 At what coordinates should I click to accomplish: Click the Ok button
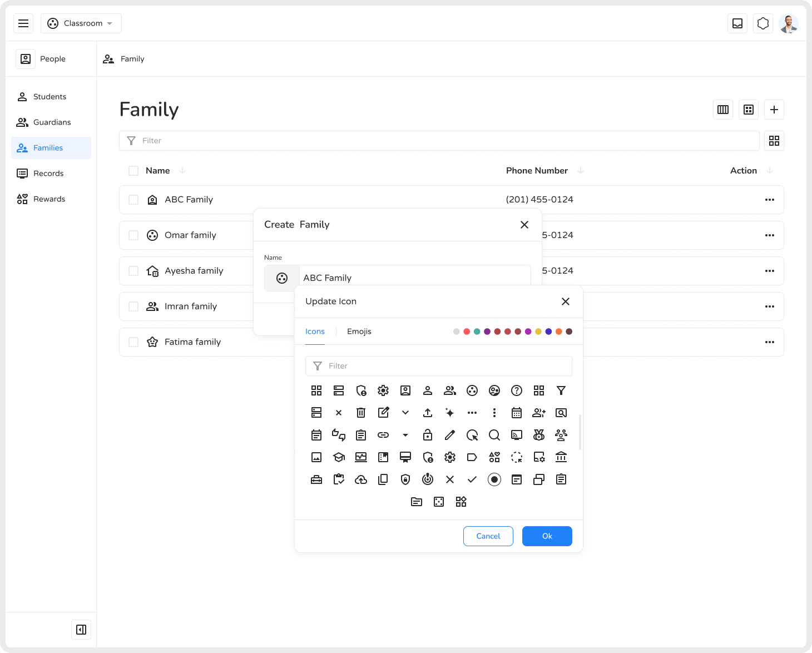point(547,536)
